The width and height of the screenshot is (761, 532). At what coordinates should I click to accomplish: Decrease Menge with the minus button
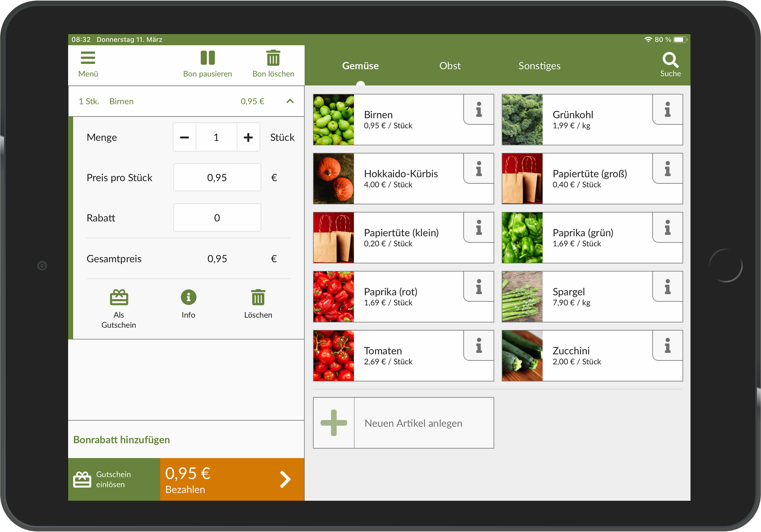(x=184, y=137)
